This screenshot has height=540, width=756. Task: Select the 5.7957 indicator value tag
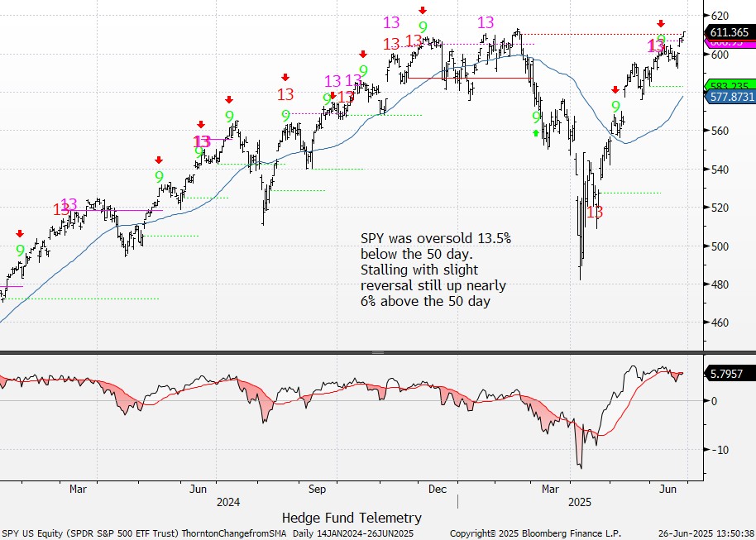point(730,374)
